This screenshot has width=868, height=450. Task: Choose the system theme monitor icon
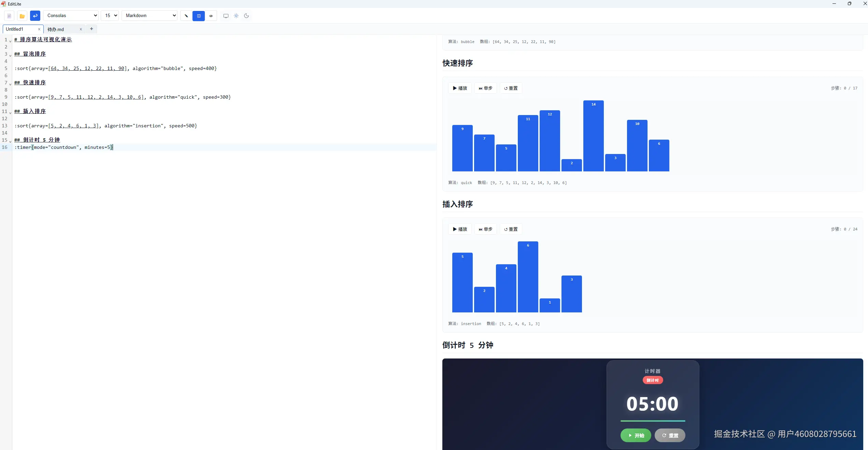pos(226,16)
